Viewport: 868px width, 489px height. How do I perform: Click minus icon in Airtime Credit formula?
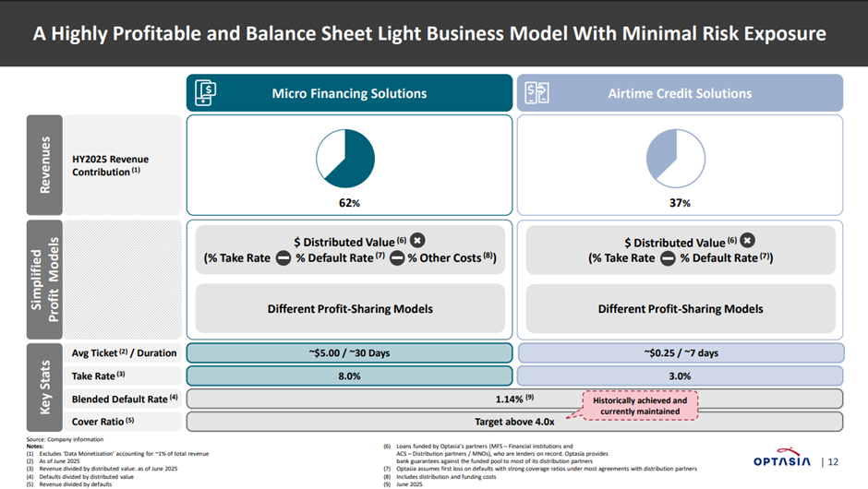tap(668, 258)
